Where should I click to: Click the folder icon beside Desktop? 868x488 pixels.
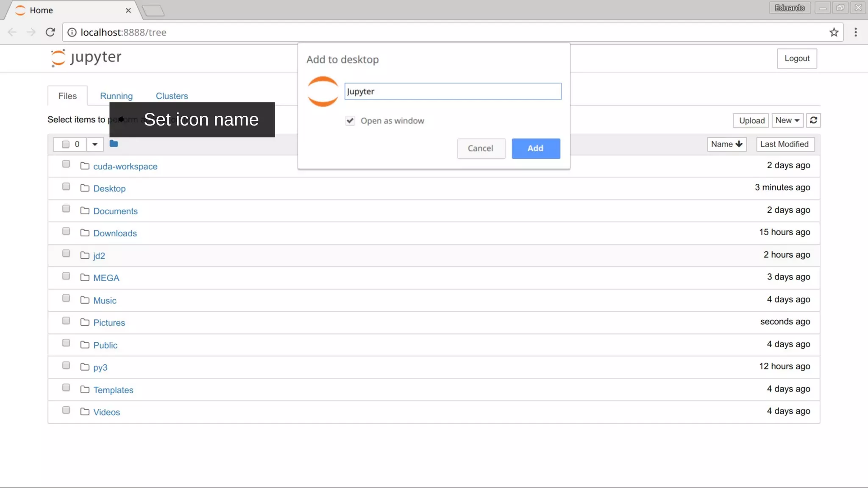85,188
